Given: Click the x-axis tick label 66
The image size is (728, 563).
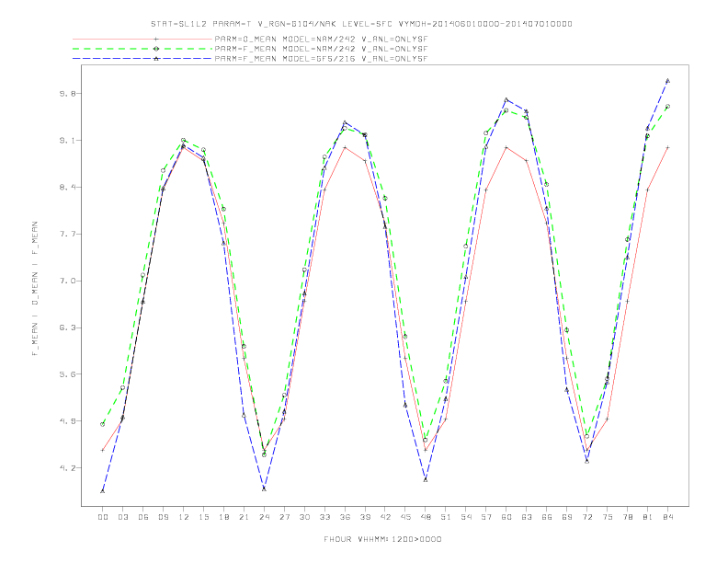Looking at the screenshot, I should pos(547,517).
